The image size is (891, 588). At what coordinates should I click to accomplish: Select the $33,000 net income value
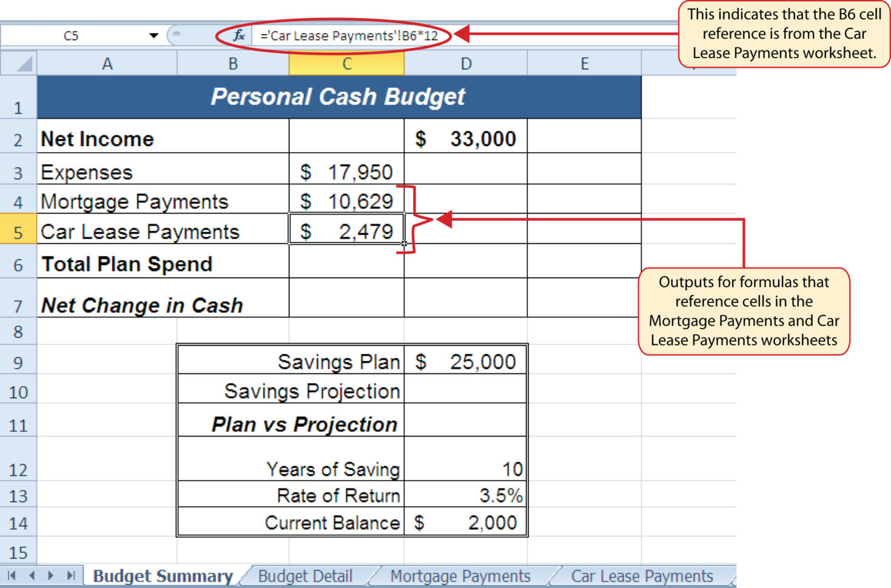click(466, 136)
